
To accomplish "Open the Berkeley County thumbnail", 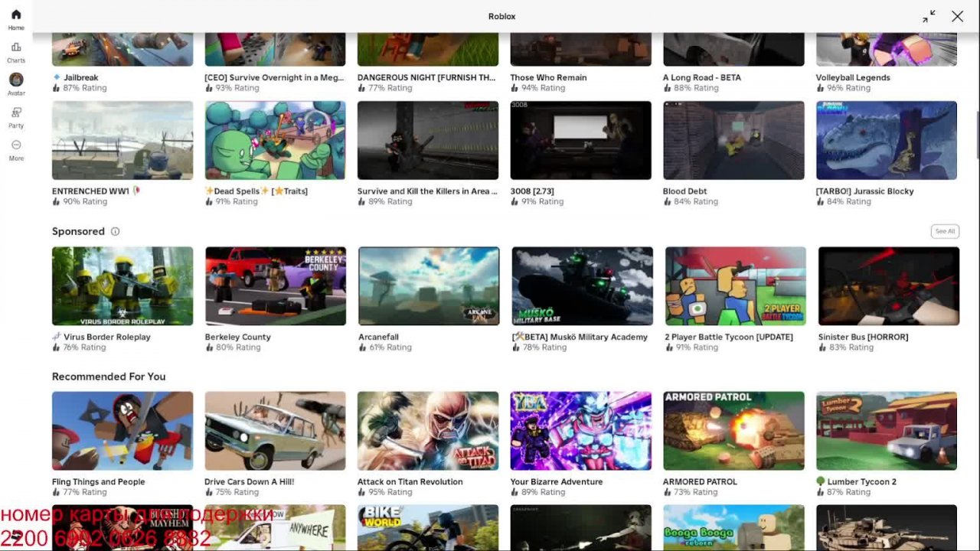I will (x=276, y=286).
